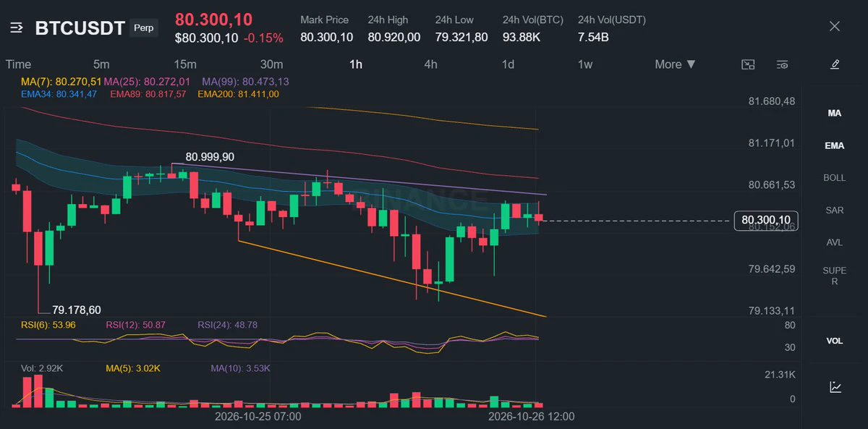
Task: Click the RSI(6): 53.96 label
Action: pos(48,325)
